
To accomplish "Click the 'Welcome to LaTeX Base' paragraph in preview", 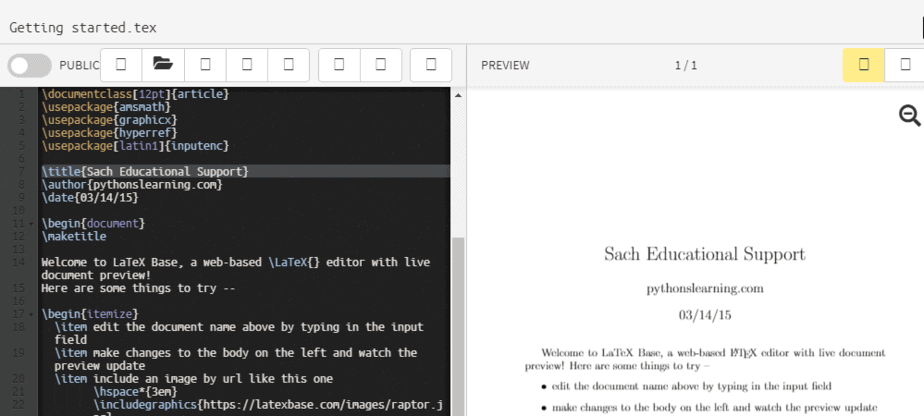I will coord(705,359).
